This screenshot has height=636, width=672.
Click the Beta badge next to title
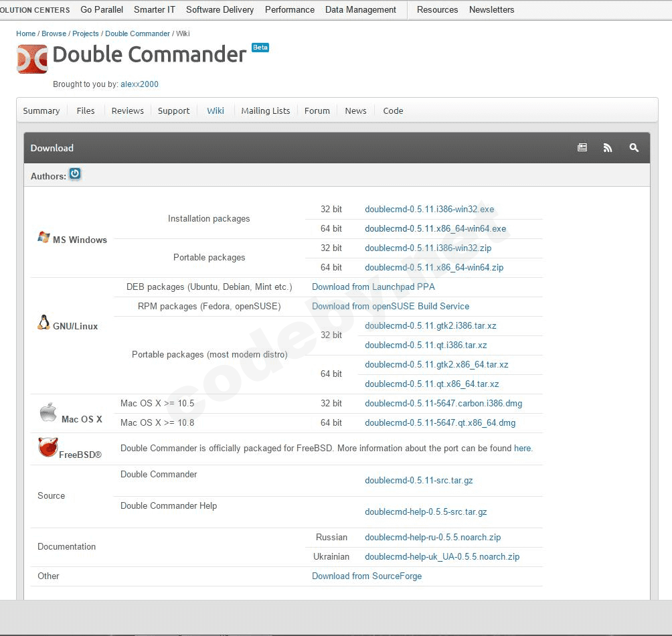point(260,48)
